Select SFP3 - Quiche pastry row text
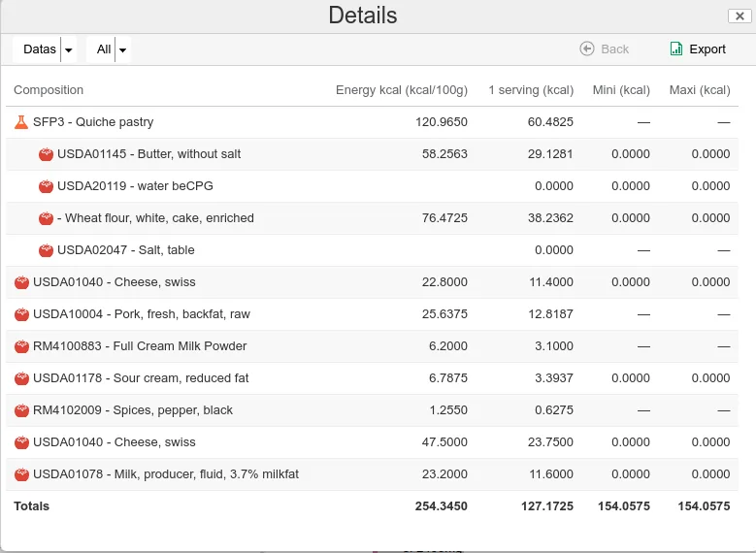This screenshot has width=756, height=553. [93, 122]
